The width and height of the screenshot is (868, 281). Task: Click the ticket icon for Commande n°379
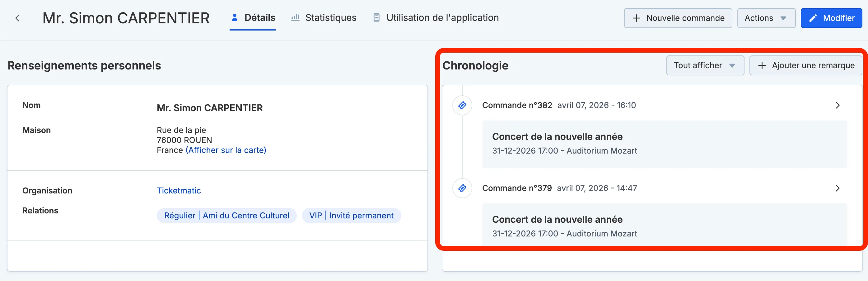point(462,188)
